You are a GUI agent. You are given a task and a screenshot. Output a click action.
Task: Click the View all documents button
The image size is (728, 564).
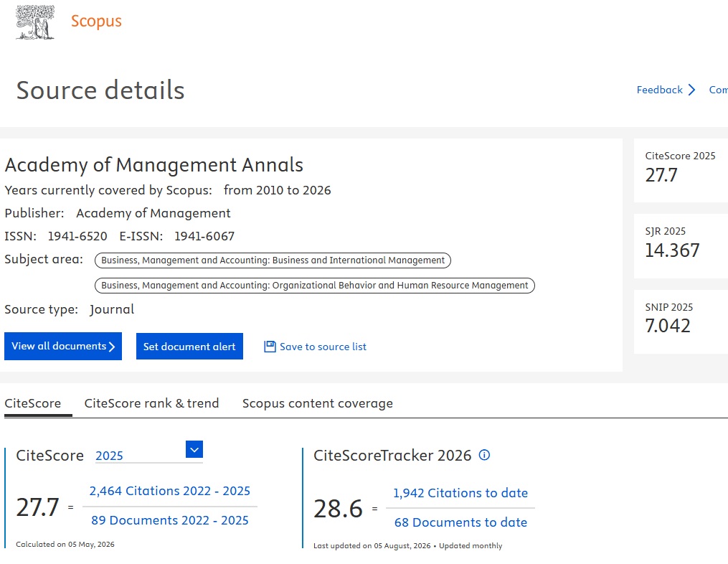63,346
